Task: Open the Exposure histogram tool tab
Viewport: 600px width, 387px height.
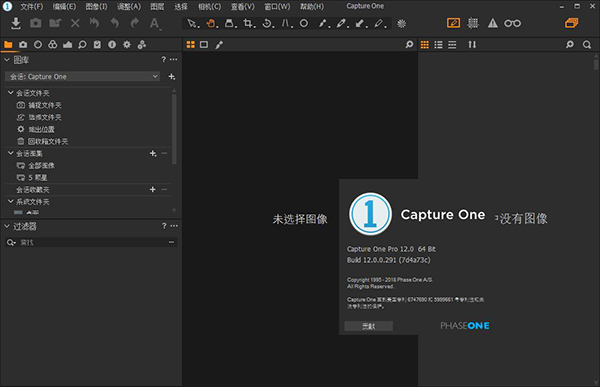Action: tap(67, 45)
